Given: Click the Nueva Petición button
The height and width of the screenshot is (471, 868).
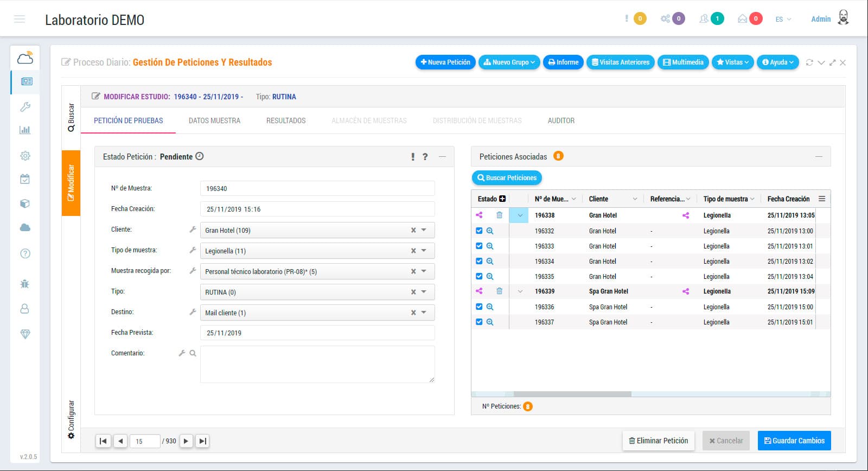Looking at the screenshot, I should (445, 62).
